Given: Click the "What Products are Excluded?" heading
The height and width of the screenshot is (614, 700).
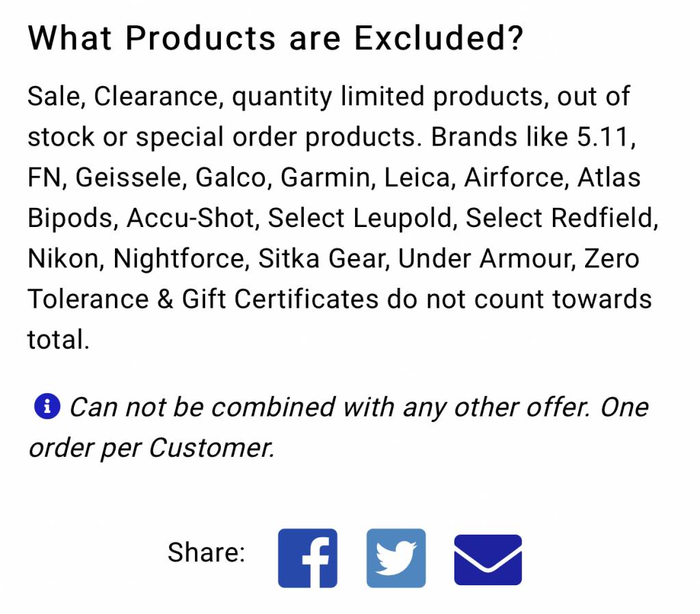Looking at the screenshot, I should click(x=276, y=38).
